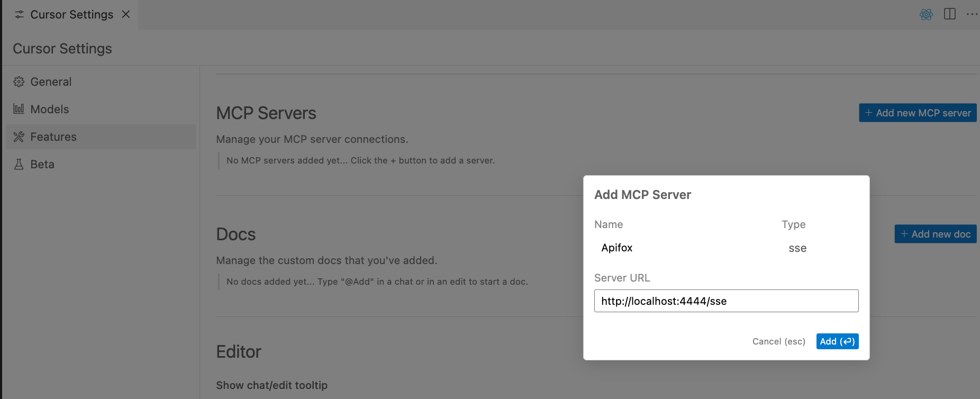Click the Beta flask icon

(19, 165)
